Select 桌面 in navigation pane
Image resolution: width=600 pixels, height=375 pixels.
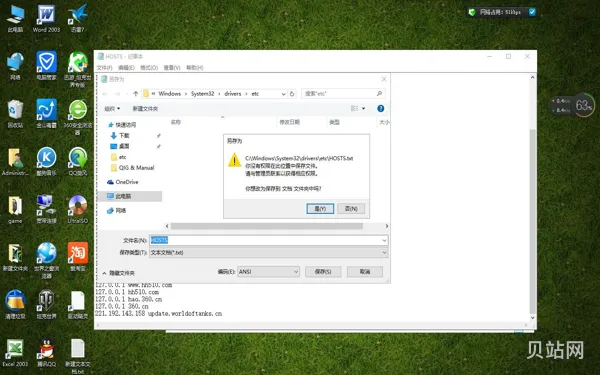120,146
